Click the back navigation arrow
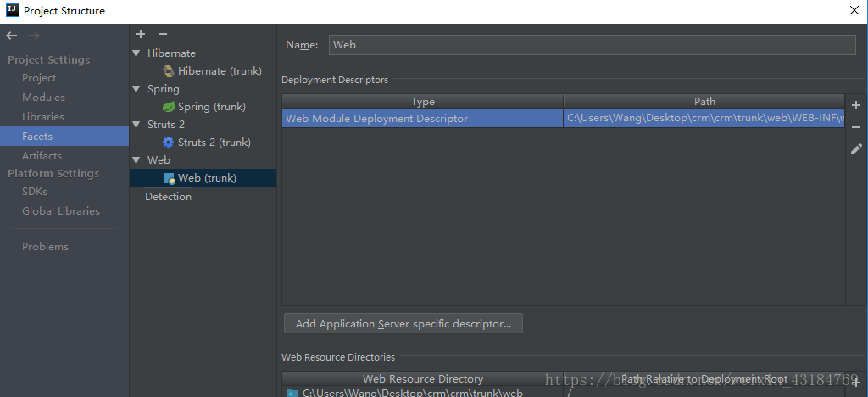The height and width of the screenshot is (397, 868). pos(12,36)
